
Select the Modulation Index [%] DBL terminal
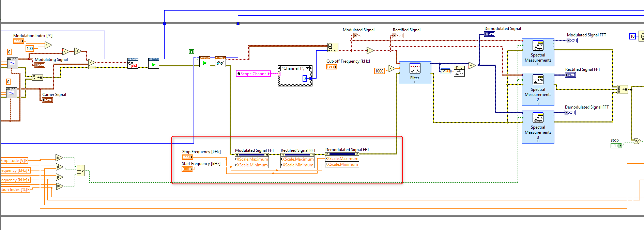[18, 41]
